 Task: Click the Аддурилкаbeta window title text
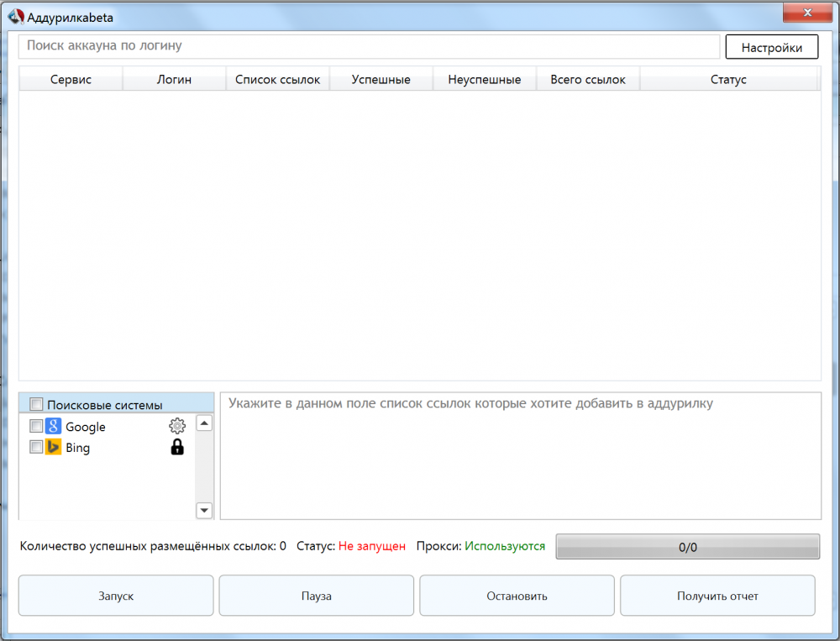71,18
